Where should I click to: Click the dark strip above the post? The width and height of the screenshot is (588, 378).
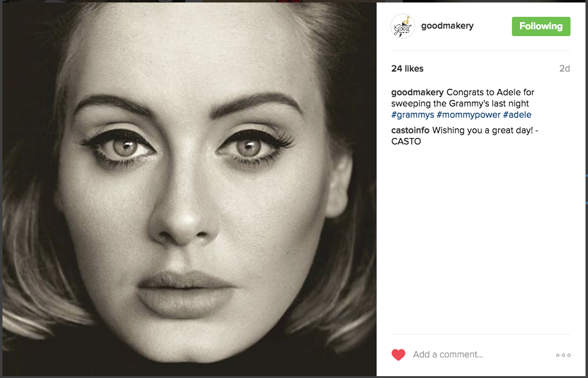[x=294, y=1]
